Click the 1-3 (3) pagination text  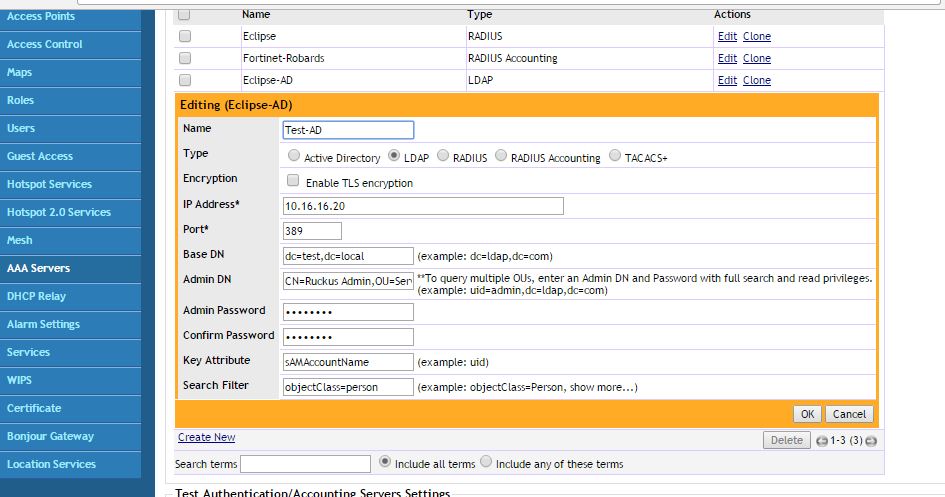pyautogui.click(x=846, y=440)
